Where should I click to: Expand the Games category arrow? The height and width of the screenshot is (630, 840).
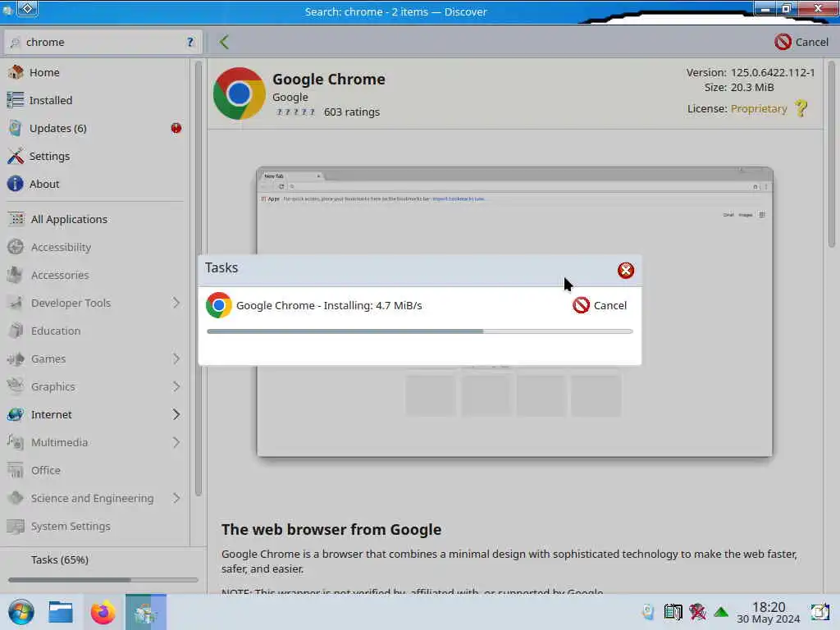point(176,358)
